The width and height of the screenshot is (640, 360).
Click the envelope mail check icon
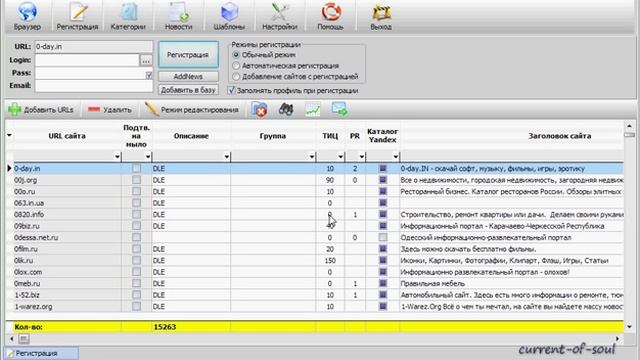point(340,109)
